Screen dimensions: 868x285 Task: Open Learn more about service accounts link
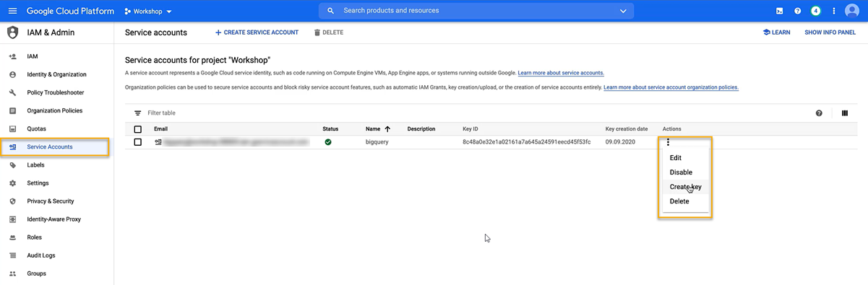561,73
